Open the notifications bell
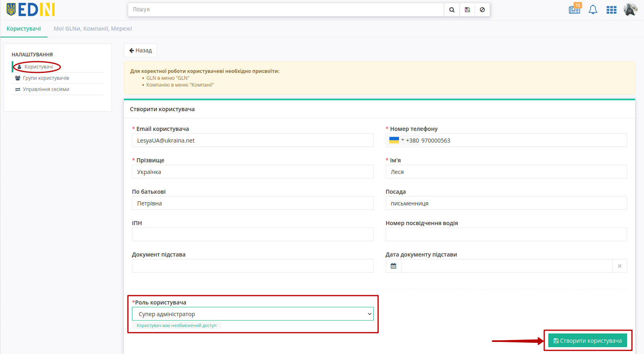 point(593,10)
